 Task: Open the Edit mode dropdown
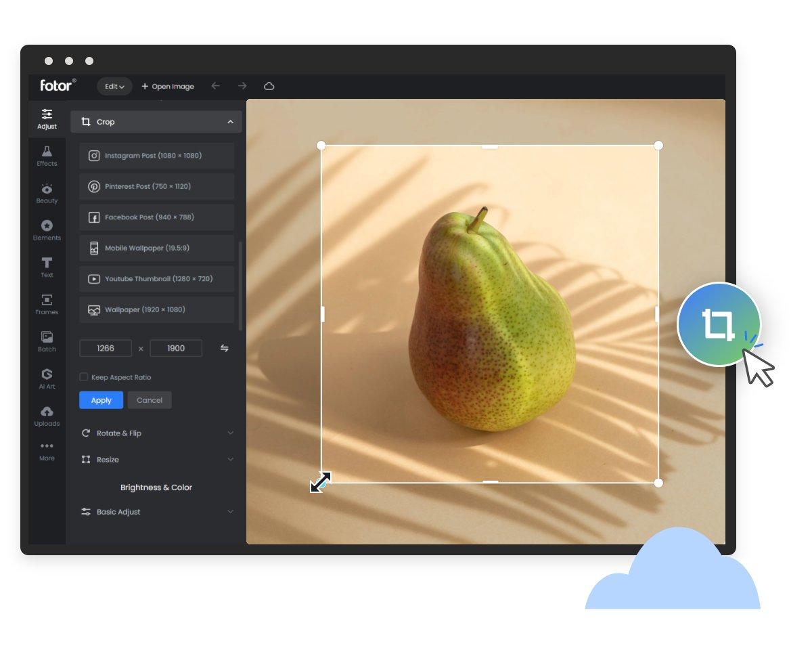[x=114, y=86]
